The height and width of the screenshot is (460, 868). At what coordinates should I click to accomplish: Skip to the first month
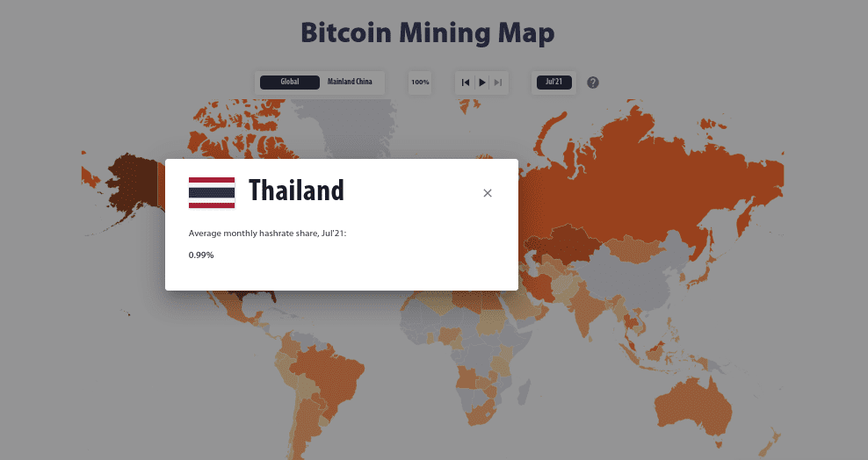click(466, 83)
